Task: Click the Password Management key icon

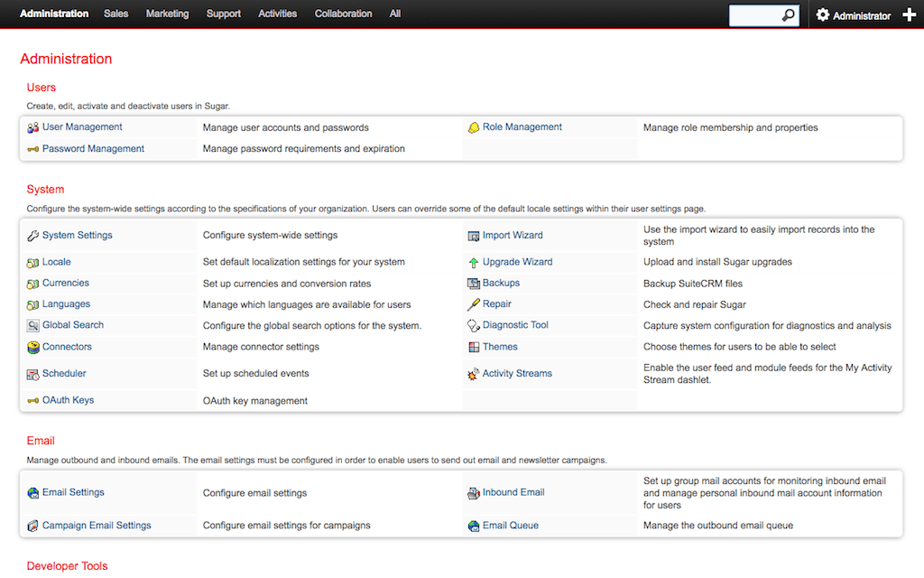Action: click(32, 149)
